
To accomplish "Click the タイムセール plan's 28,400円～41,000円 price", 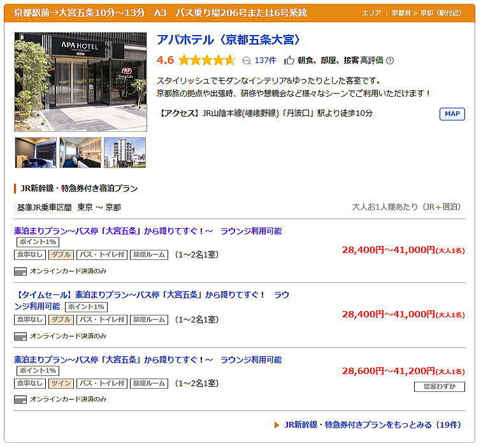I will (x=403, y=314).
